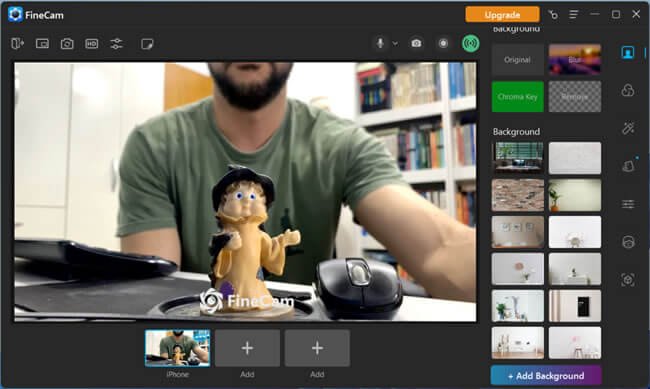Choose the brick wall background
The width and height of the screenshot is (650, 389).
(517, 195)
